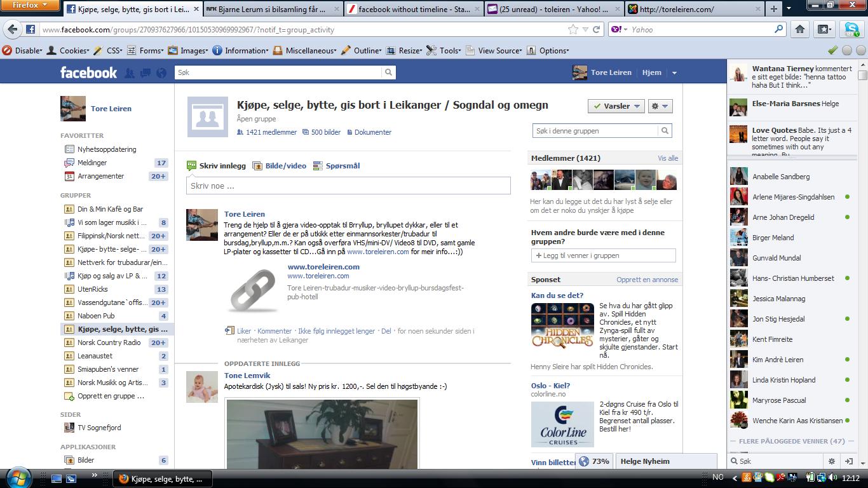This screenshot has height=488, width=868.
Task: Open Forms menu in developer toolbar
Action: [x=146, y=50]
